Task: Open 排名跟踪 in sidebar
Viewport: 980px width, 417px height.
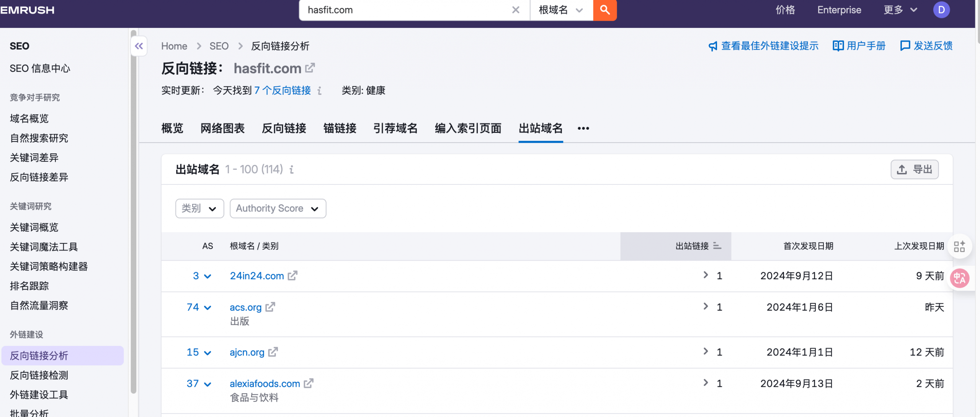Action: pyautogui.click(x=29, y=286)
